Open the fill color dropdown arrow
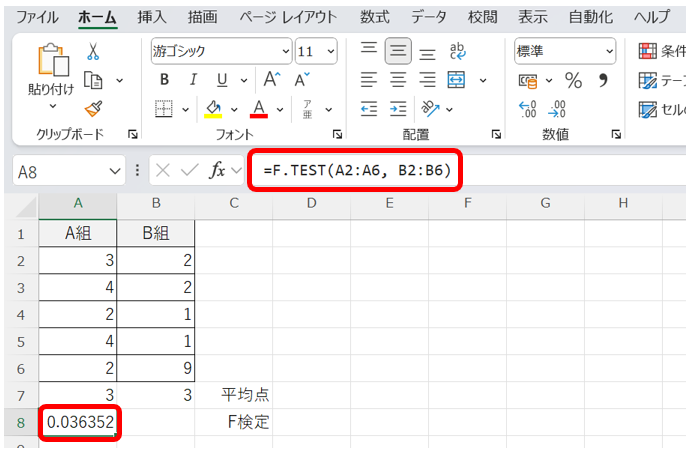Screen dimensions: 687x451 [x=234, y=109]
